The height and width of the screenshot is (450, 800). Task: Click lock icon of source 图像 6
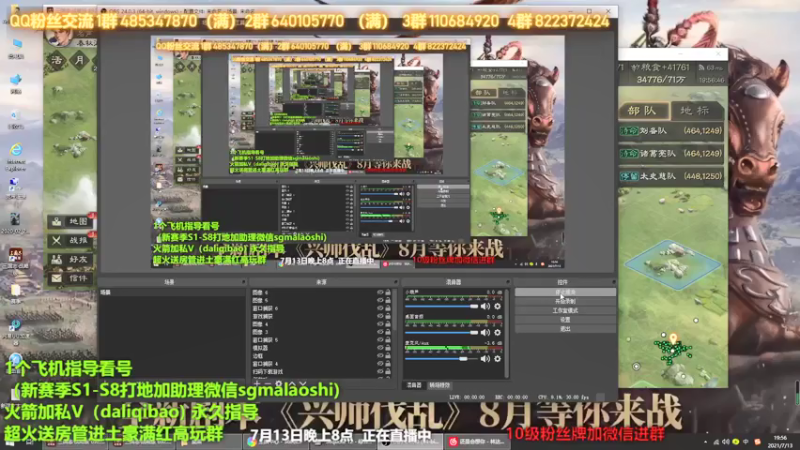pos(388,293)
